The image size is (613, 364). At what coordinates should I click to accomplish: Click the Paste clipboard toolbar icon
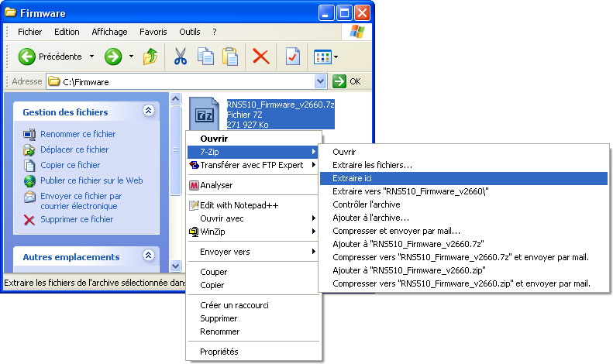point(230,57)
